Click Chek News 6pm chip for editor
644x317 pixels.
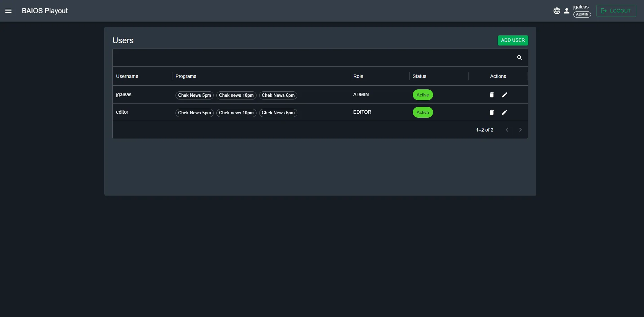coord(278,113)
